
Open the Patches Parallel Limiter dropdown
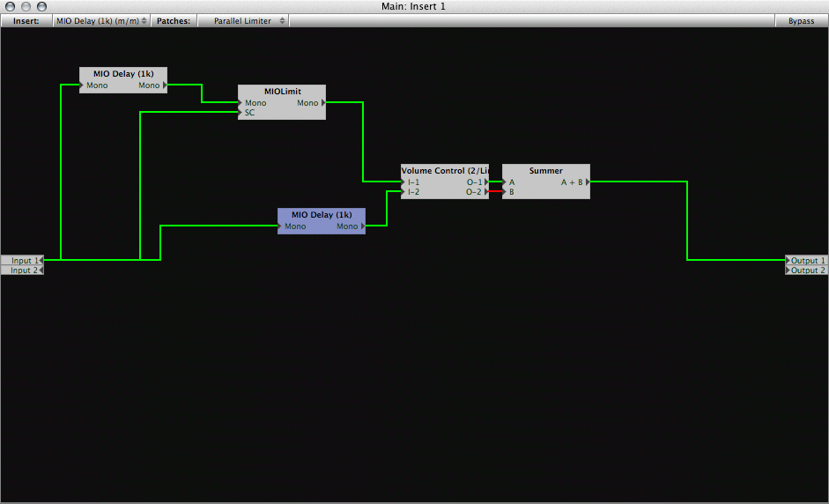243,20
